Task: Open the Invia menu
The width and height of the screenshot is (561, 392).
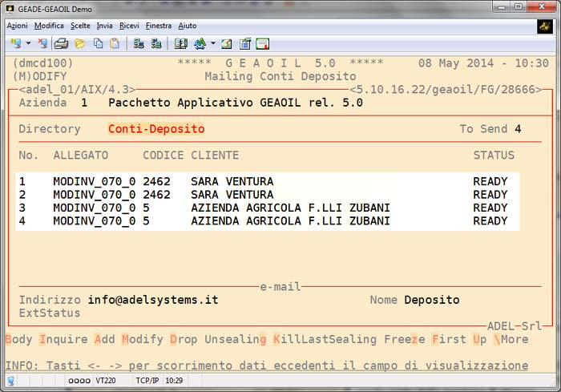Action: [104, 26]
